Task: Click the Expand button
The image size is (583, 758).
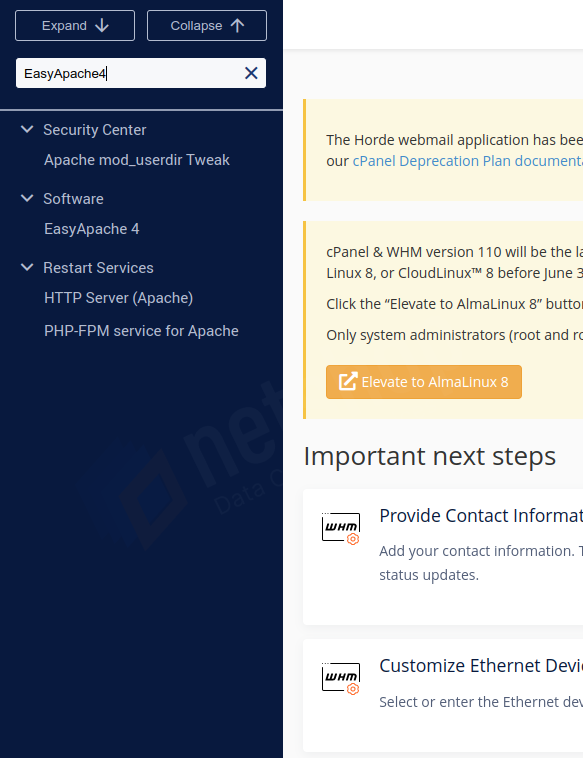Action: click(75, 26)
